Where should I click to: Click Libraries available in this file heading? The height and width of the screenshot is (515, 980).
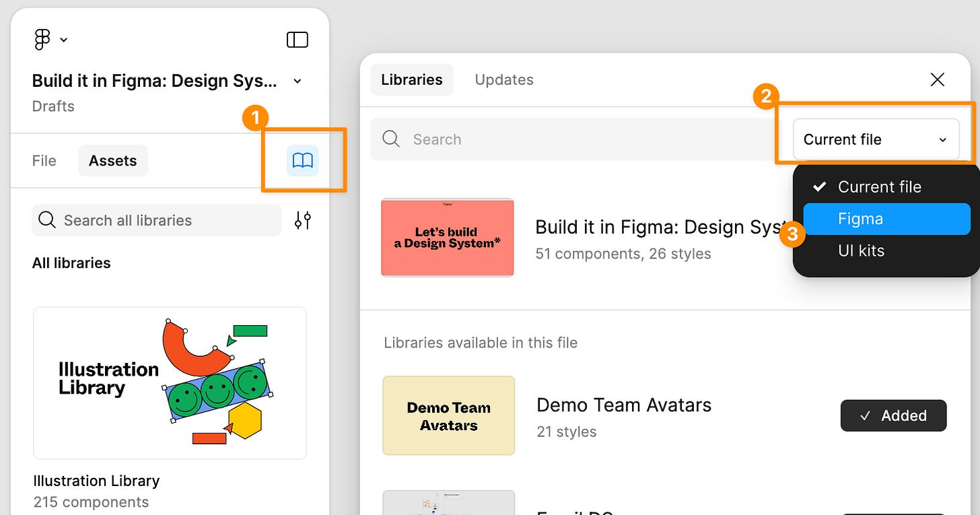(481, 343)
